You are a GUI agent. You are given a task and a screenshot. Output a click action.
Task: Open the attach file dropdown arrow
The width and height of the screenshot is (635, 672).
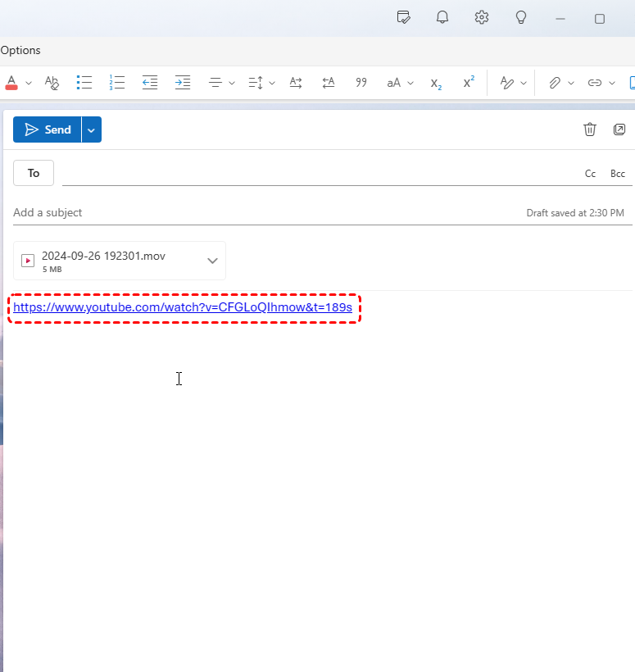tap(571, 83)
